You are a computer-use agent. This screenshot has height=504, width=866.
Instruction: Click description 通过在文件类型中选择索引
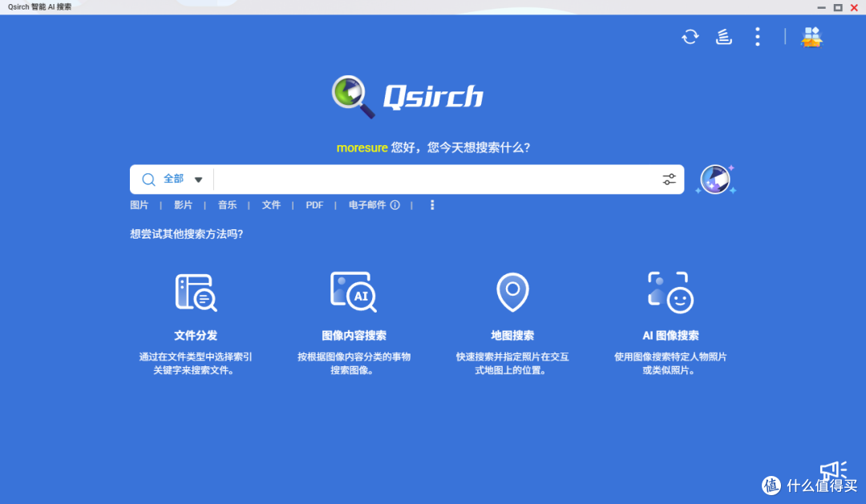pos(196,357)
